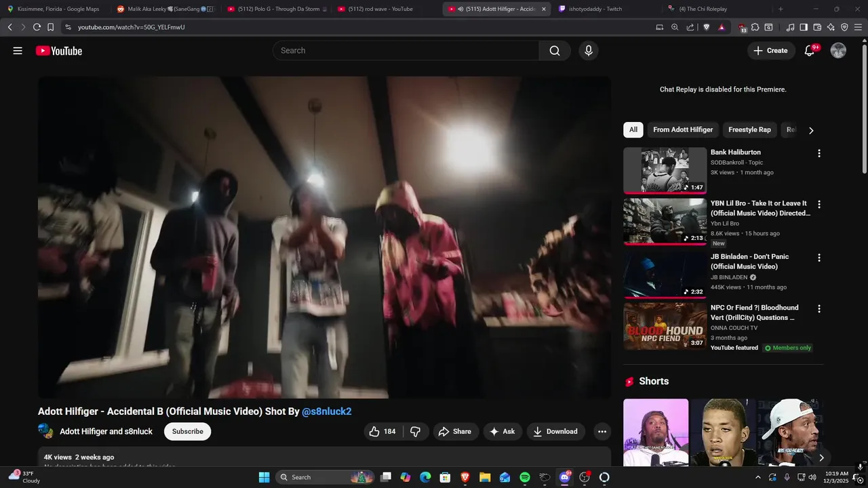Click the video player to pause
868x488 pixels.
324,237
